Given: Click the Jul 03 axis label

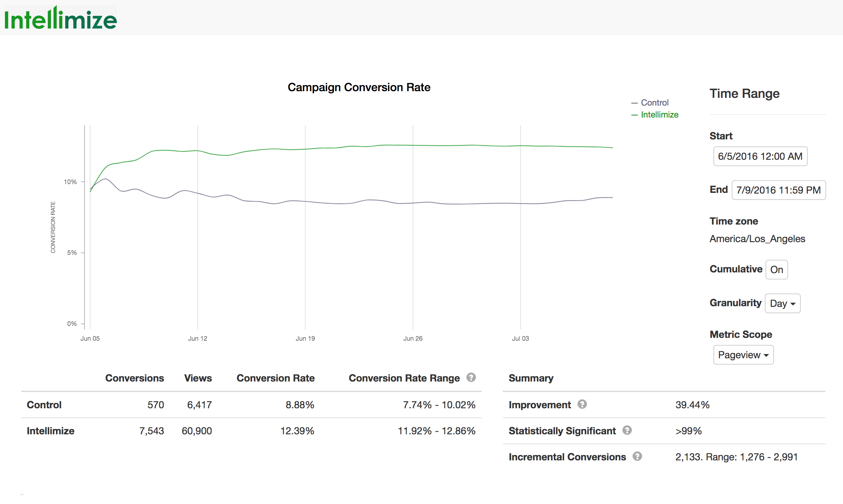Looking at the screenshot, I should 520,339.
